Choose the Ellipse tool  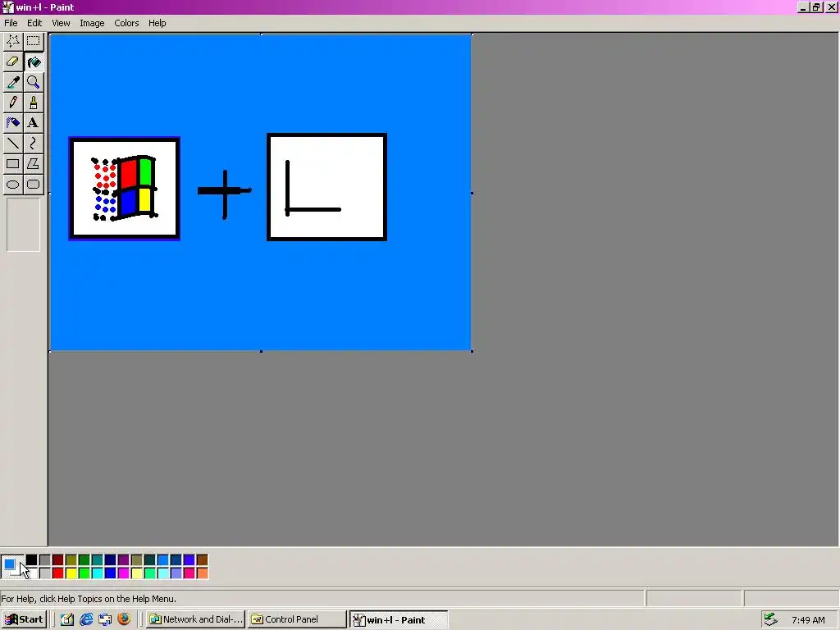tap(13, 185)
